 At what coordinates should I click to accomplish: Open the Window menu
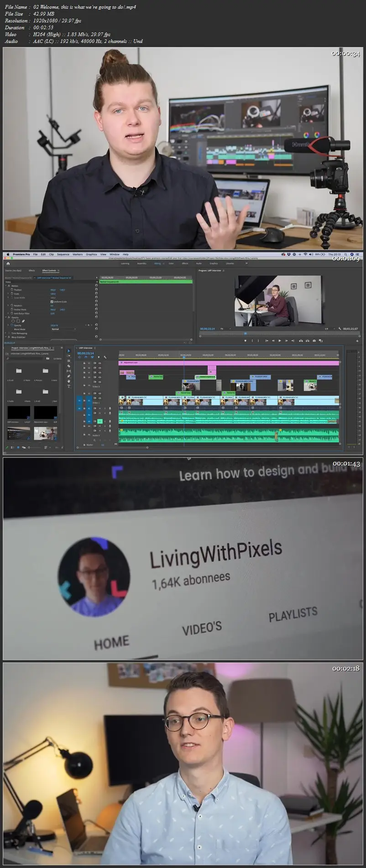[115, 254]
